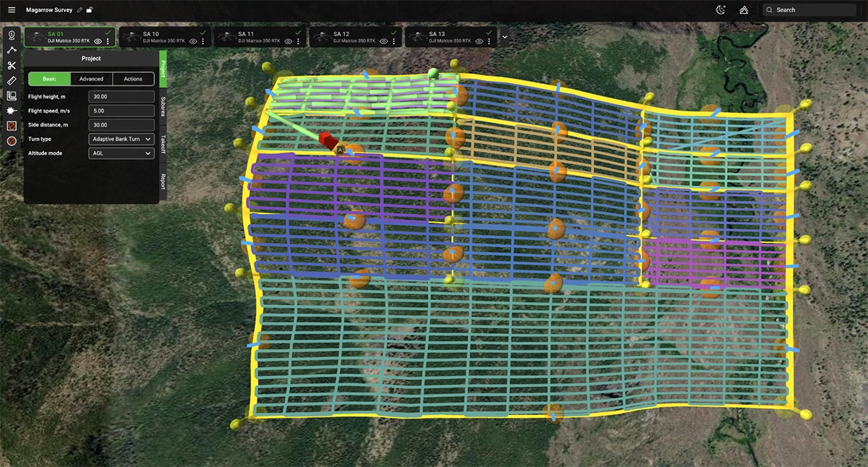Toggle visibility eye for SA 11
The height and width of the screenshot is (467, 868).
pyautogui.click(x=288, y=42)
